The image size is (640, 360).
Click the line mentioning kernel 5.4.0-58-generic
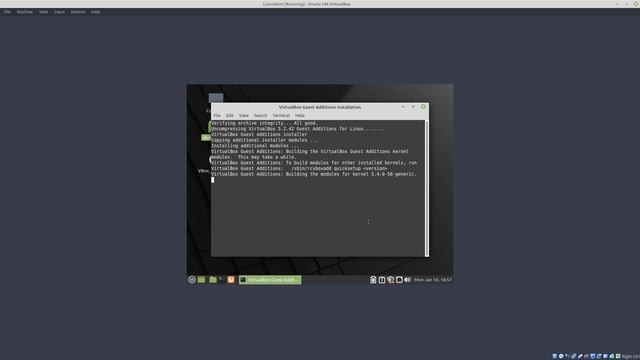314,174
